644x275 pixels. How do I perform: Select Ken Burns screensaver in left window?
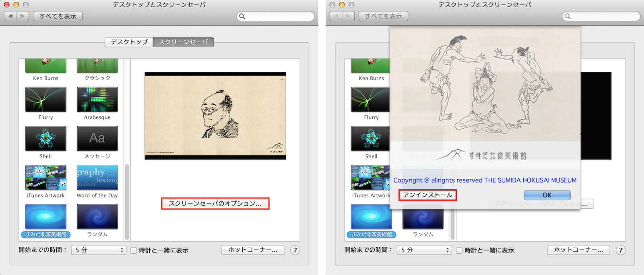pos(46,66)
